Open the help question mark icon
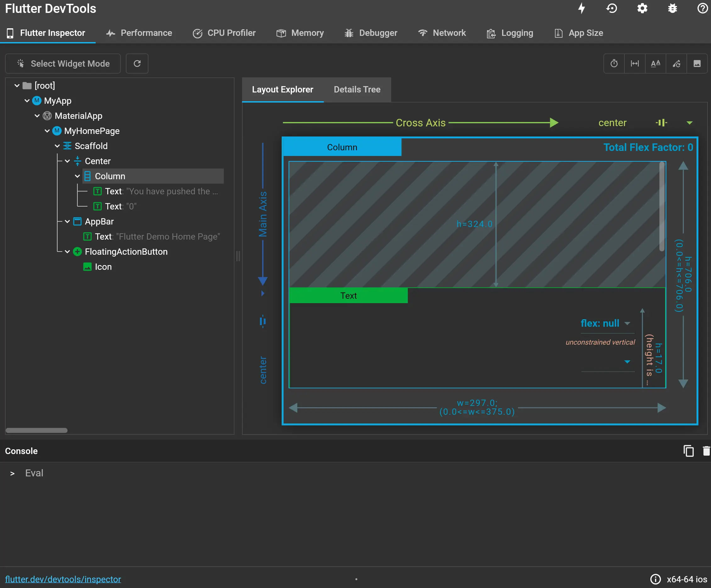711x588 pixels. pos(702,8)
